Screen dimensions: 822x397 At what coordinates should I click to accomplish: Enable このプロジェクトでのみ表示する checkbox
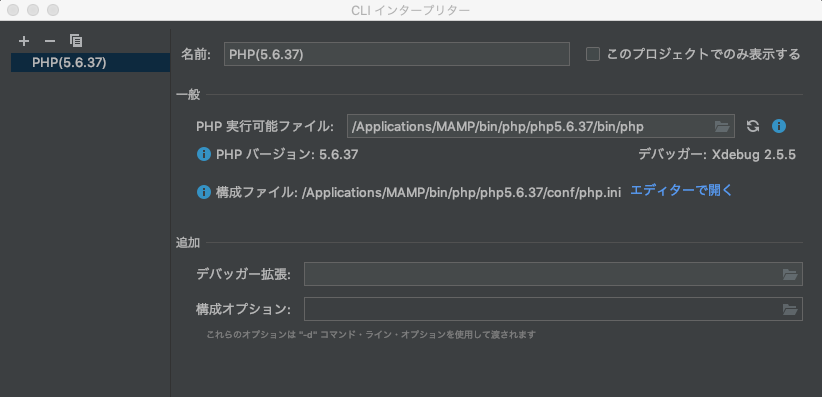593,54
